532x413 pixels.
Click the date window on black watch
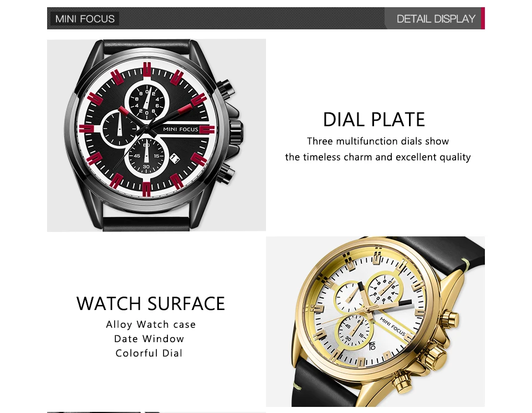point(175,159)
